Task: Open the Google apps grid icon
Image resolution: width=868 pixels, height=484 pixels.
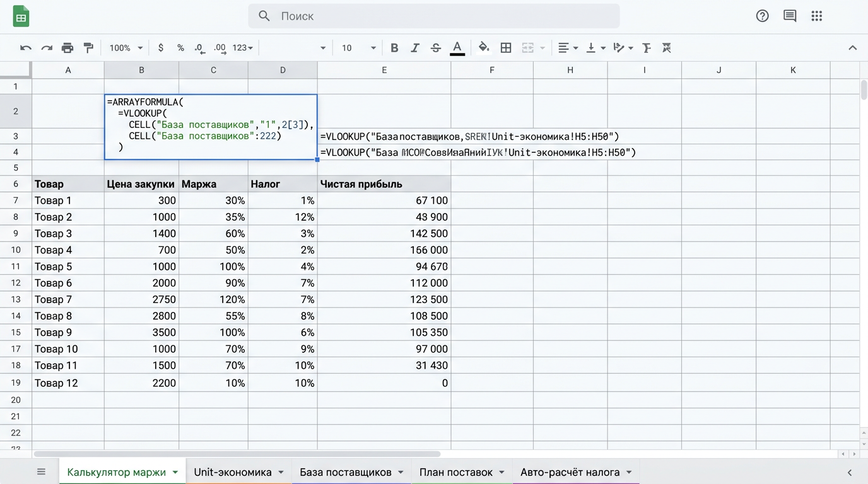Action: [817, 16]
